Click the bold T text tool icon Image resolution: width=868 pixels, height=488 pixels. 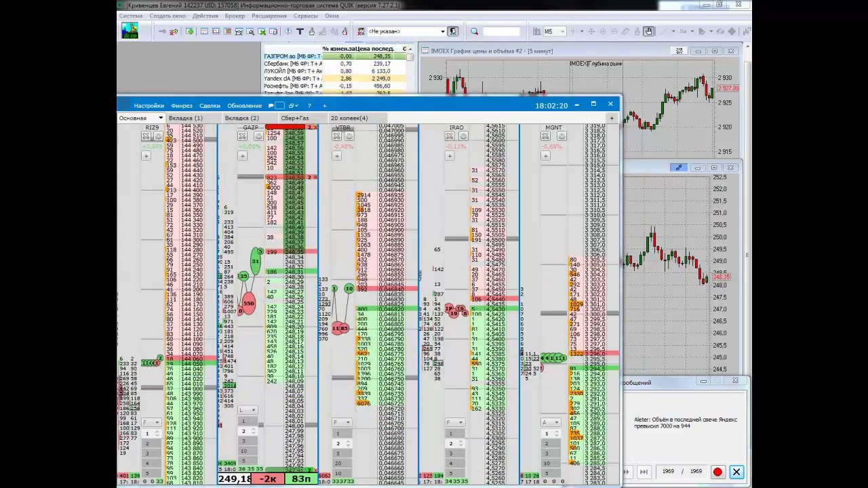300,31
